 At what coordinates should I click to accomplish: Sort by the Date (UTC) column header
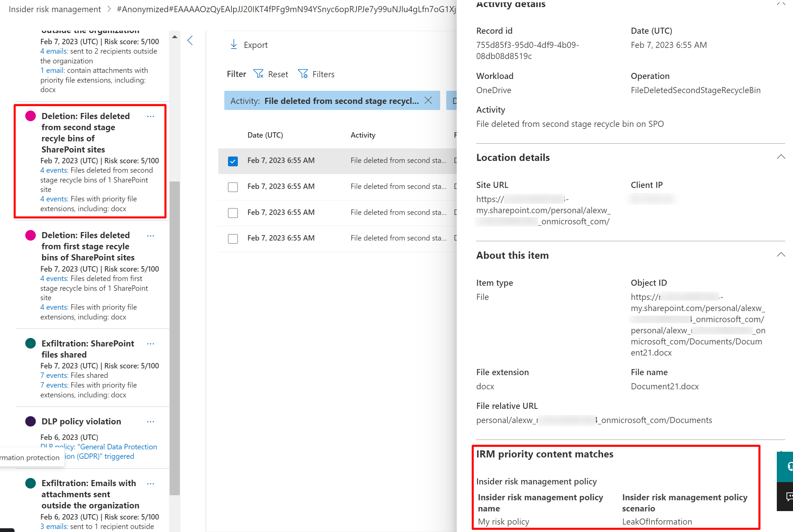[265, 135]
